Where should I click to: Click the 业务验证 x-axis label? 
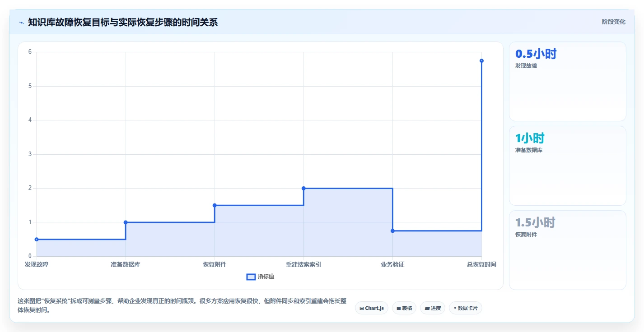(392, 264)
